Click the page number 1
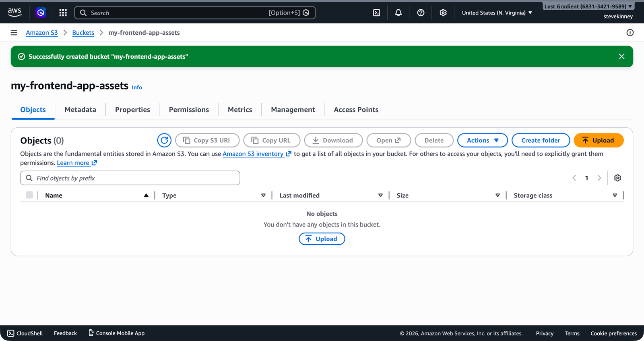This screenshot has height=341, width=644. [x=586, y=178]
